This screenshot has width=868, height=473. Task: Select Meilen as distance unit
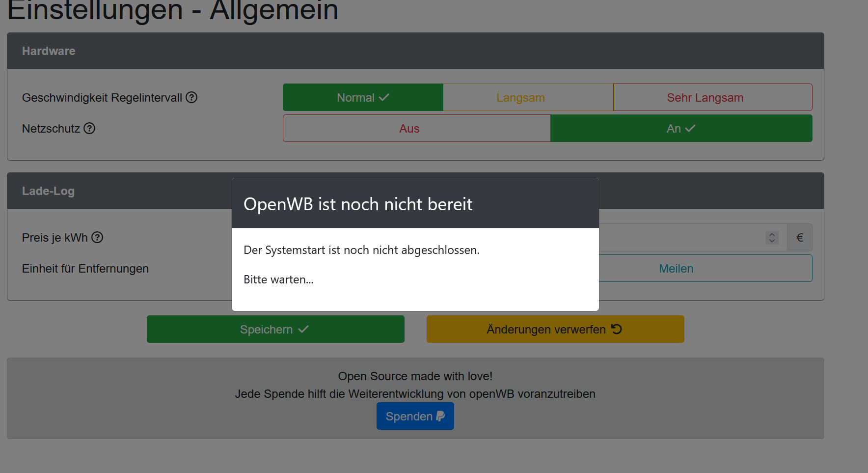[705, 268]
